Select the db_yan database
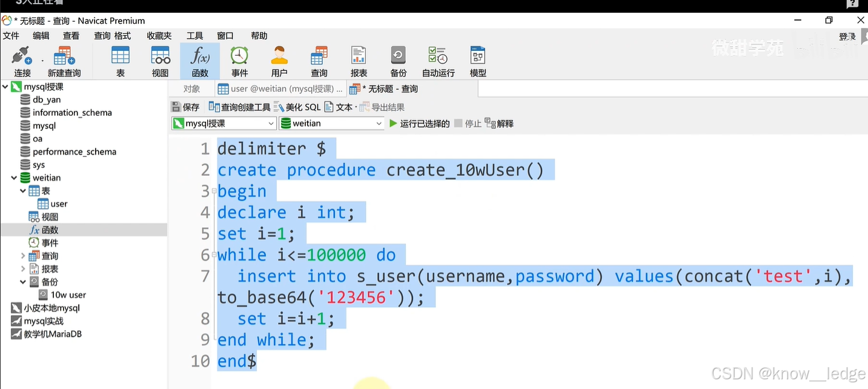The width and height of the screenshot is (868, 389). click(x=47, y=99)
